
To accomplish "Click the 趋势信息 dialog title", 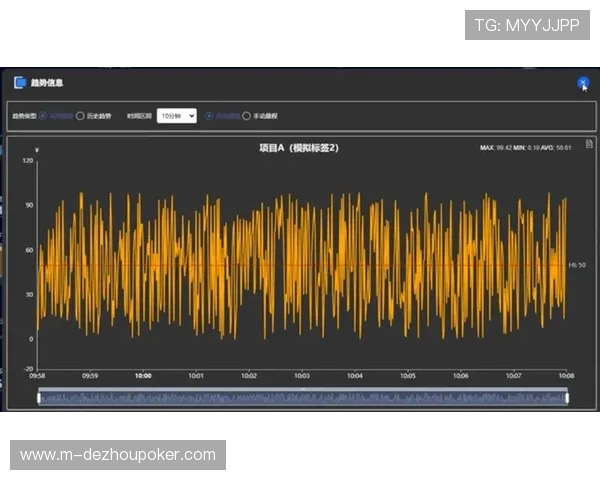I will (47, 83).
